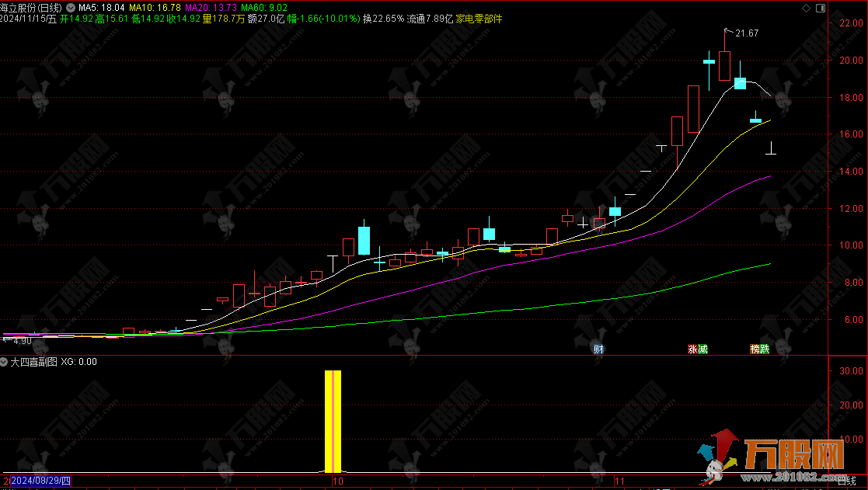Click the 财 financial info marker
868x490 pixels.
[x=598, y=349]
